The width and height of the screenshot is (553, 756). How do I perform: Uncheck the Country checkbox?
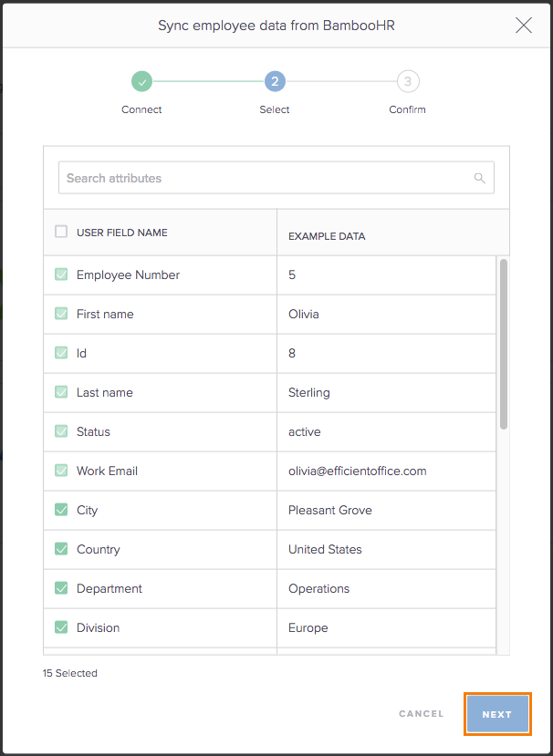[x=61, y=549]
